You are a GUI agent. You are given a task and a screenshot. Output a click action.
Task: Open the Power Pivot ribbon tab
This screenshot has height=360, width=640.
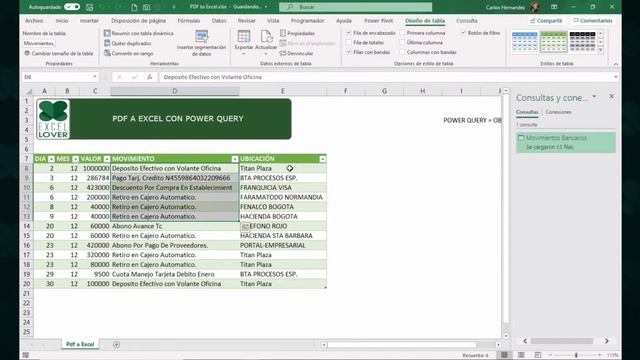[378, 20]
